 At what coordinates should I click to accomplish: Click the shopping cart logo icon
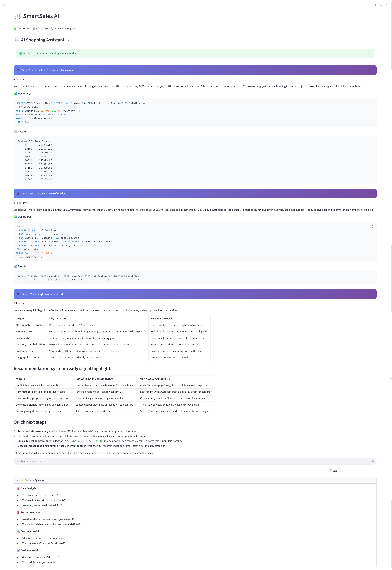pos(18,16)
